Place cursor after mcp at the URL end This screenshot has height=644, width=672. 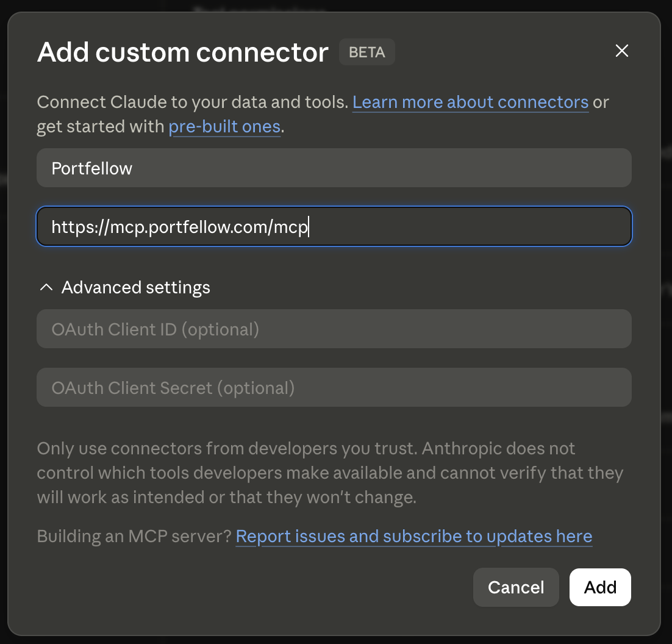coord(309,227)
